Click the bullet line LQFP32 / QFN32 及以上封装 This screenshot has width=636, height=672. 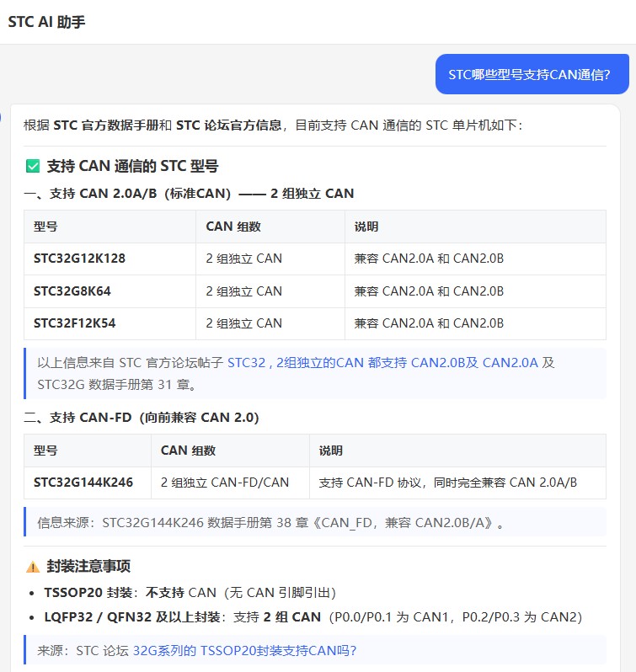tap(313, 616)
